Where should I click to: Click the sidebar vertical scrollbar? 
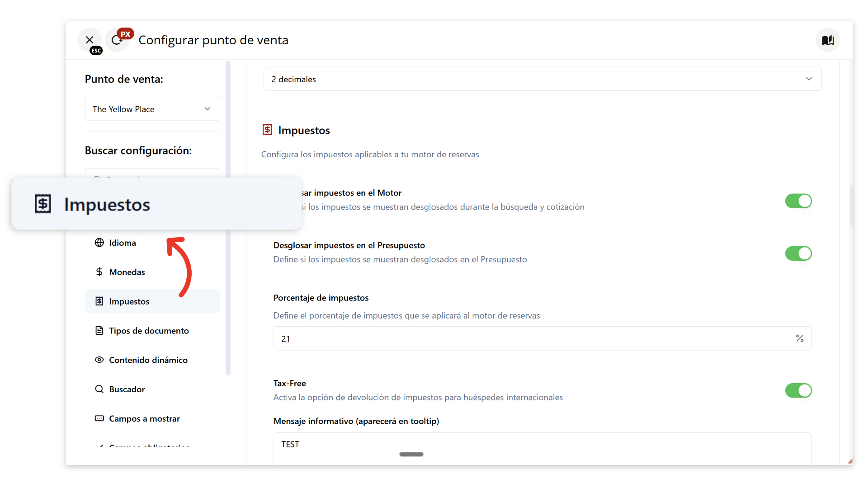click(228, 217)
